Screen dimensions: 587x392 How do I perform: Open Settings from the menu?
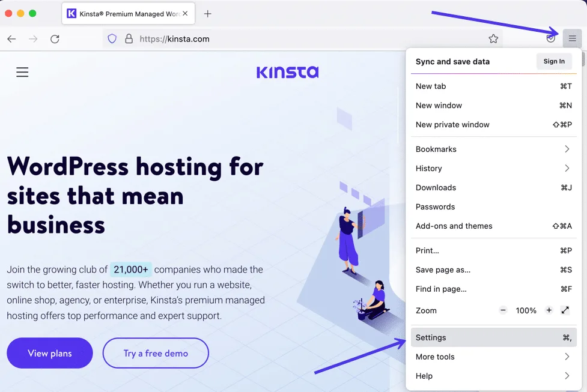click(493, 337)
